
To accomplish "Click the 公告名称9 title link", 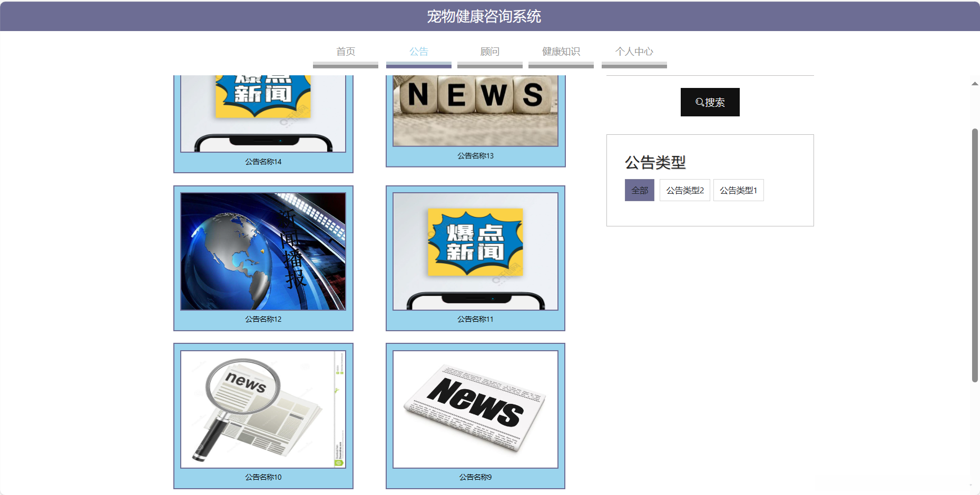I will click(475, 477).
